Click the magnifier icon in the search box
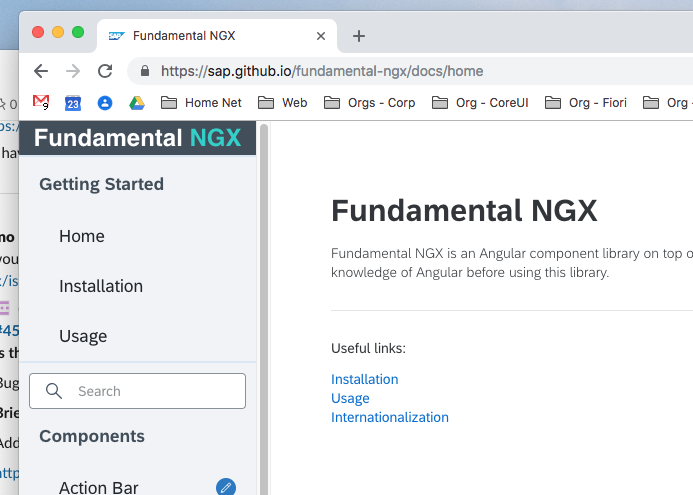 click(54, 391)
